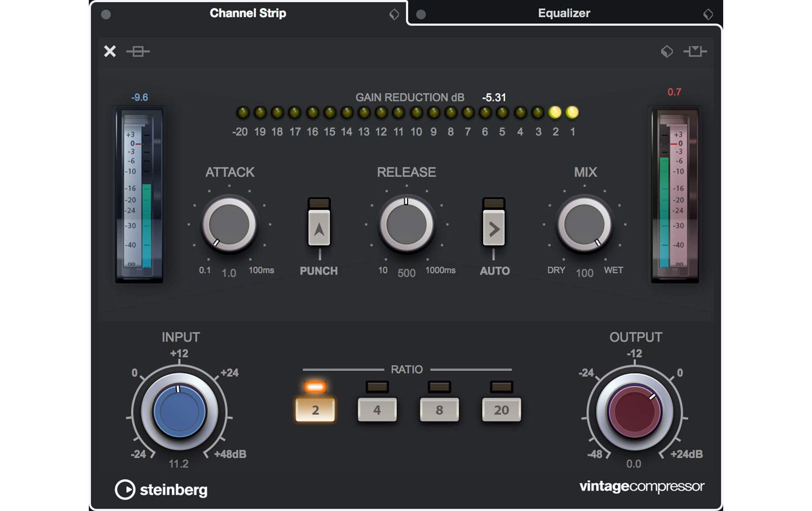812x511 pixels.
Task: Open the preset diamond on Channel Strip tab
Action: click(x=393, y=14)
